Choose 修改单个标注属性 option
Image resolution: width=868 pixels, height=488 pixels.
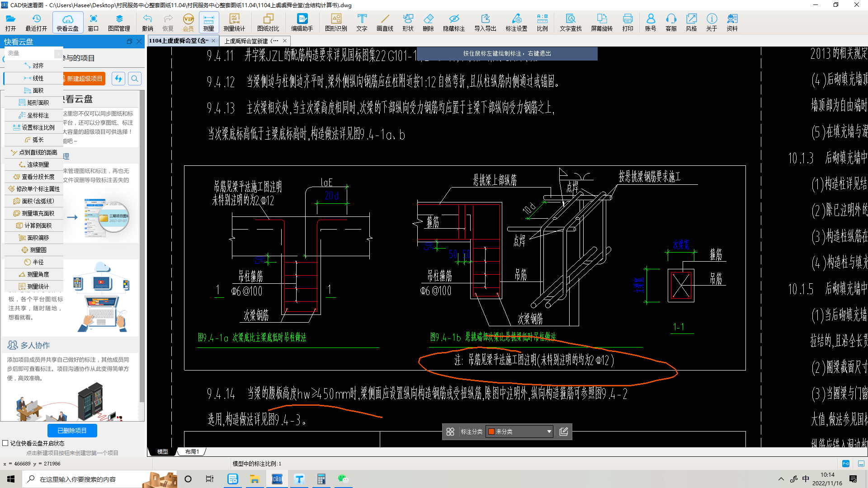[34, 189]
